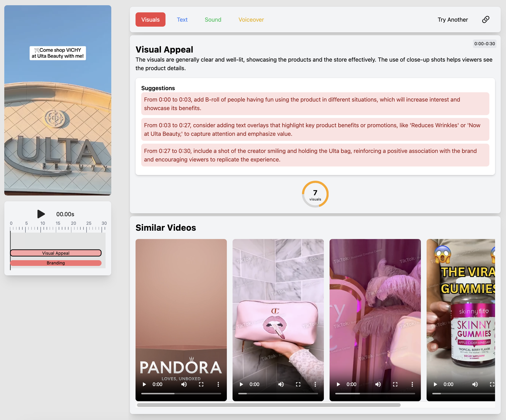Click the Similar Videos horizontal scrollbar
The width and height of the screenshot is (506, 420).
[269, 405]
